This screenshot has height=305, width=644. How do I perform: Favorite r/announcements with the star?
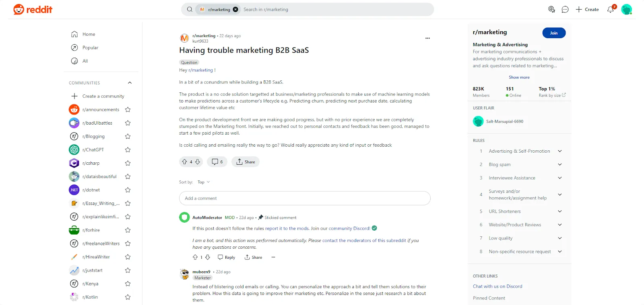[x=128, y=109]
